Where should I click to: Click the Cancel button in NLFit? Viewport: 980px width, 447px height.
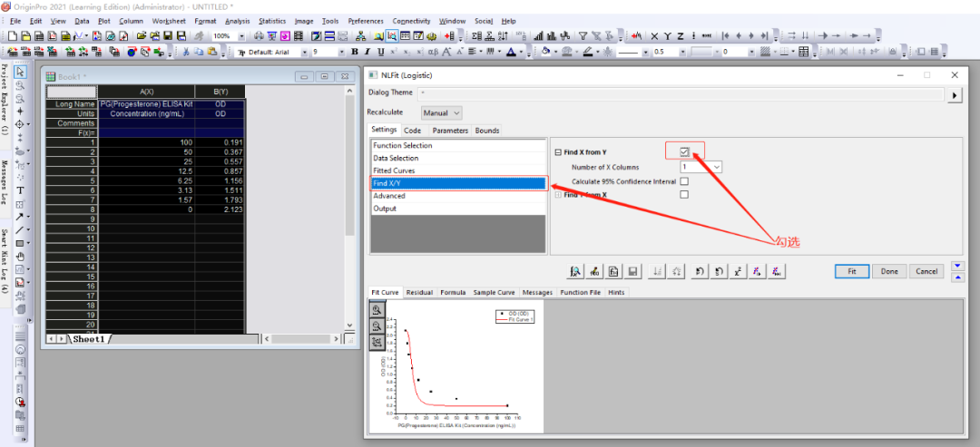[x=926, y=271]
